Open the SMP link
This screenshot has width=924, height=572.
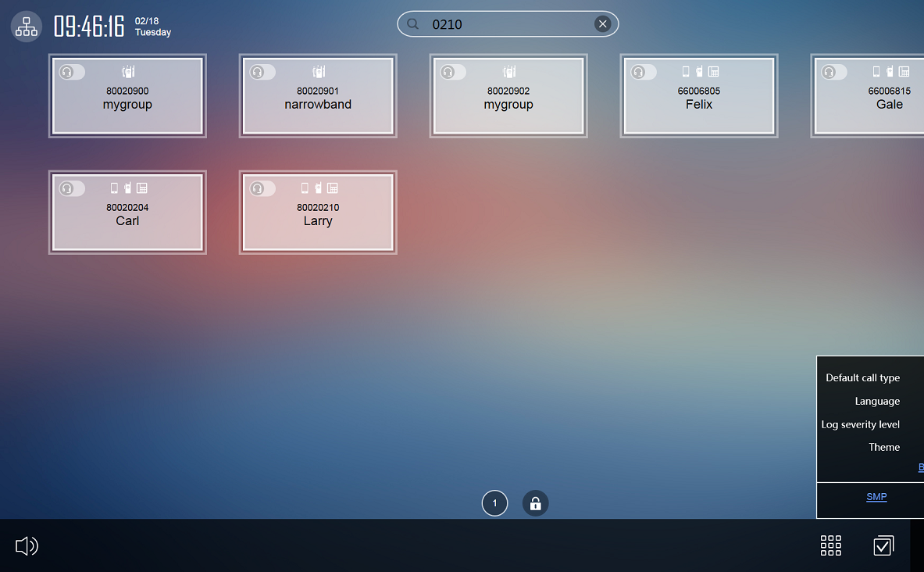click(876, 497)
